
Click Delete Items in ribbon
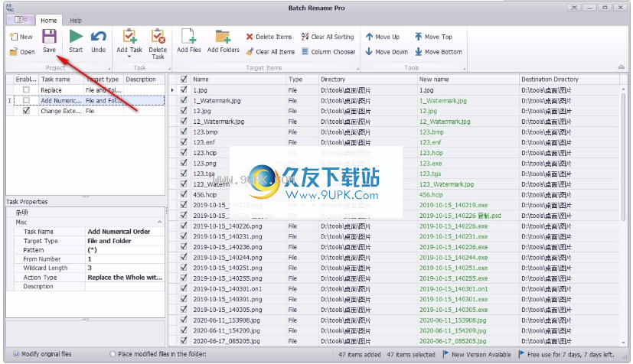click(x=269, y=37)
